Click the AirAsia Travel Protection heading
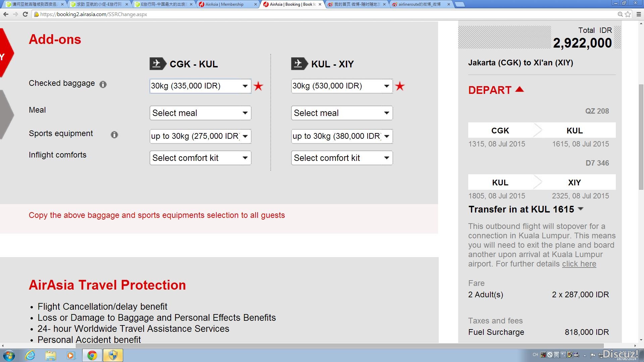This screenshot has height=362, width=644. [x=107, y=285]
